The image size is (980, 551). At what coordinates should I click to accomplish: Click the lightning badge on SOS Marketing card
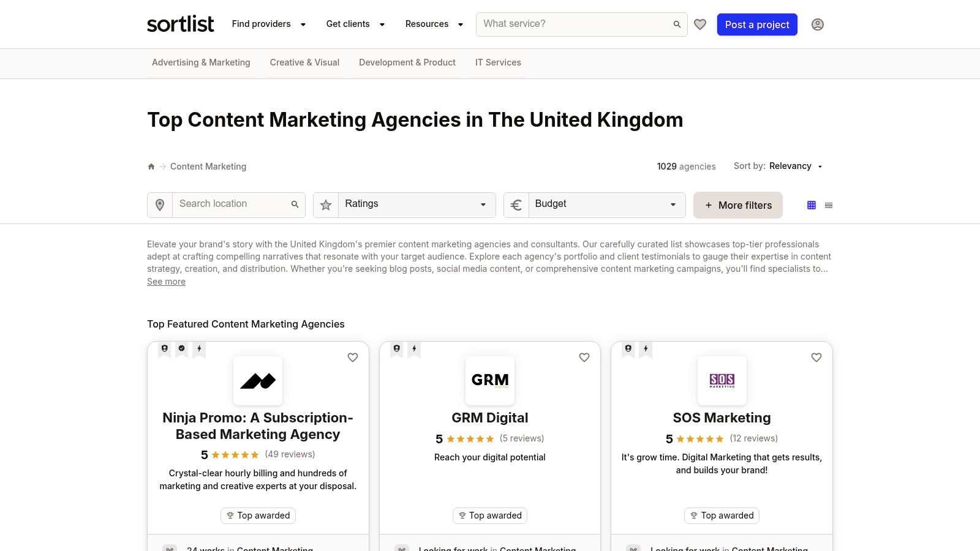click(646, 349)
